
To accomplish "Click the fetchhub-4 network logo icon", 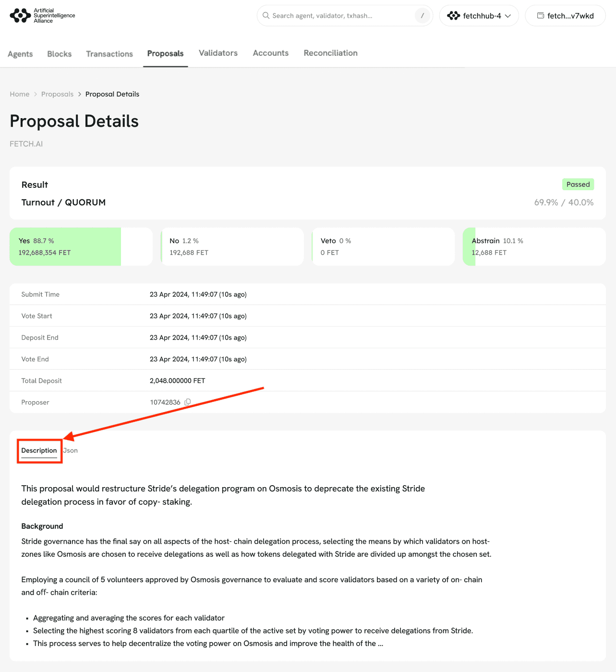I will click(453, 16).
